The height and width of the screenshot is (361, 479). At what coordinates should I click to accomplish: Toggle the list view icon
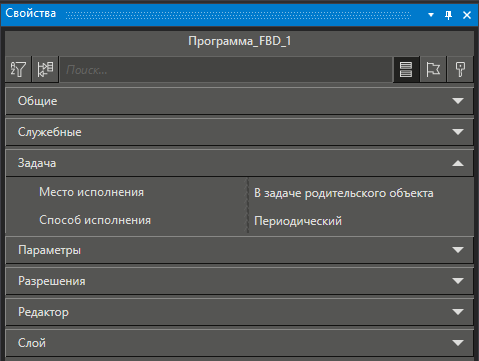(x=406, y=69)
